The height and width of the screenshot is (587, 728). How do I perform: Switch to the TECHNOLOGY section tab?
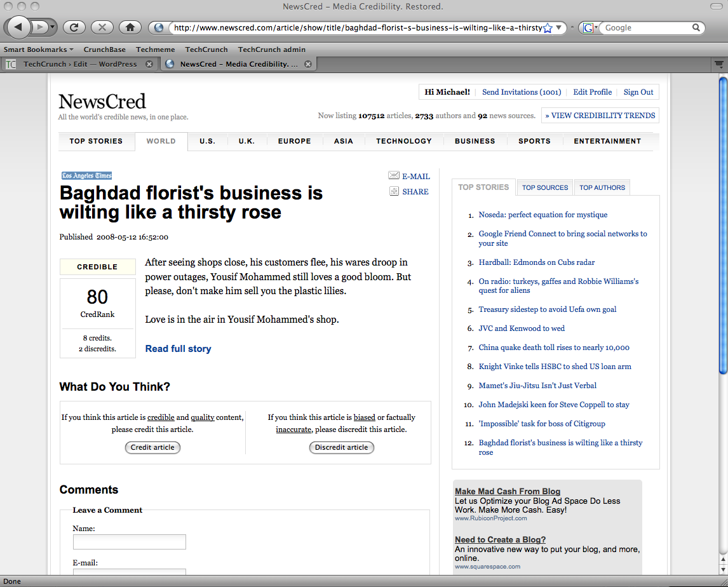point(403,141)
